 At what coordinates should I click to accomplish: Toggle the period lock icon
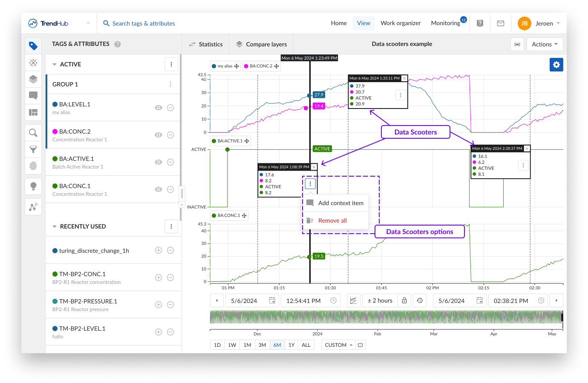[404, 300]
